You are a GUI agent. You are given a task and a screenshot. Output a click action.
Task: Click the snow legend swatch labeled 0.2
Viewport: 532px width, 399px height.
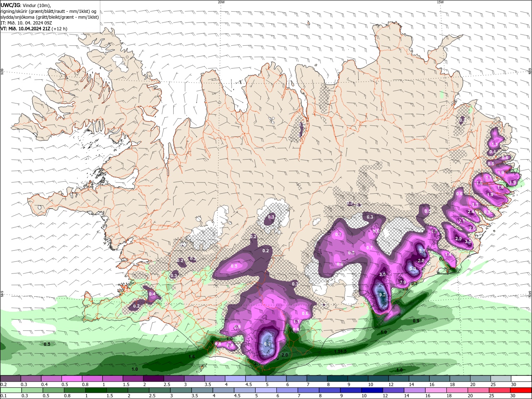(x=10, y=379)
